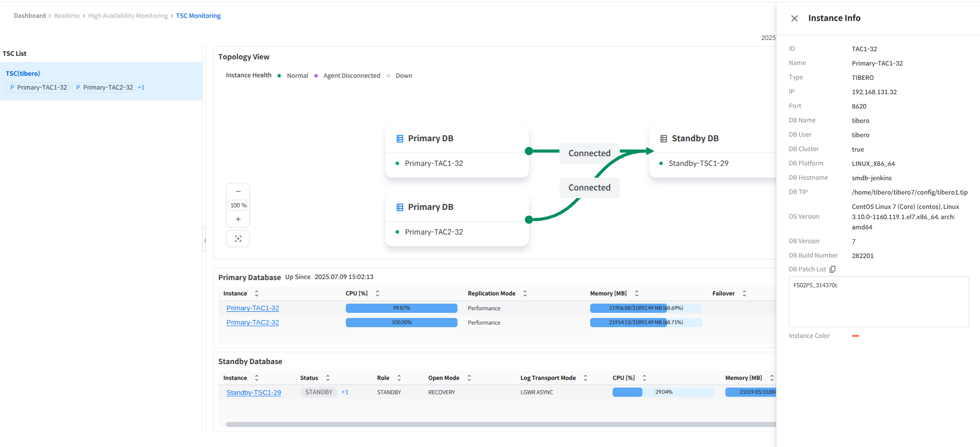Close the Instance Info panel
Screen dimensions: 980x447
794,18
